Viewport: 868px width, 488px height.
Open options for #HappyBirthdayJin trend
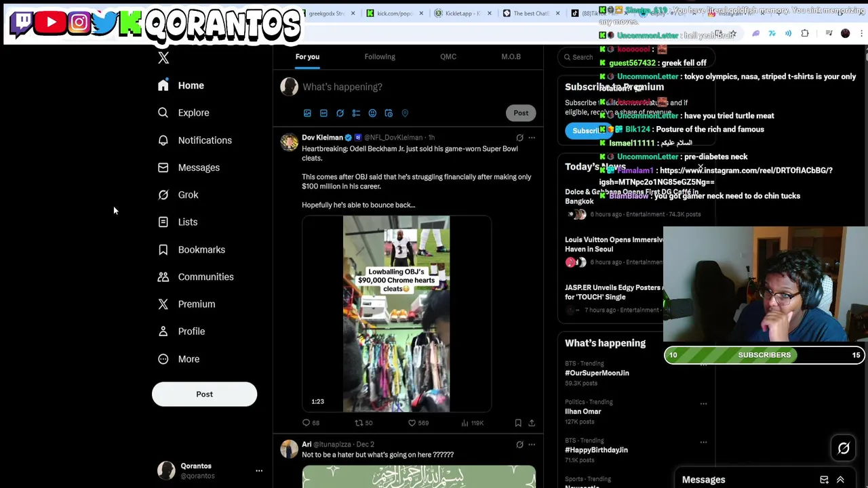(703, 442)
